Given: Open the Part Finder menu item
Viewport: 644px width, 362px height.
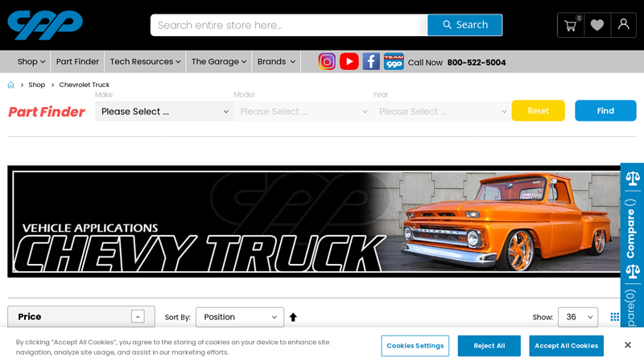Looking at the screenshot, I should pos(77,62).
